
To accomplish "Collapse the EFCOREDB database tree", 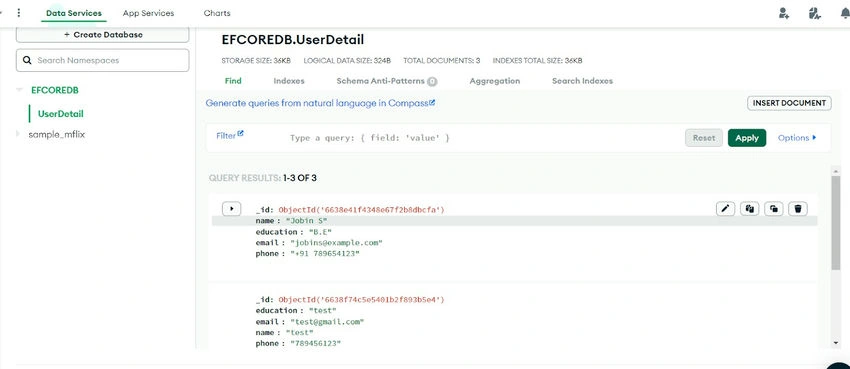I will click(x=20, y=90).
